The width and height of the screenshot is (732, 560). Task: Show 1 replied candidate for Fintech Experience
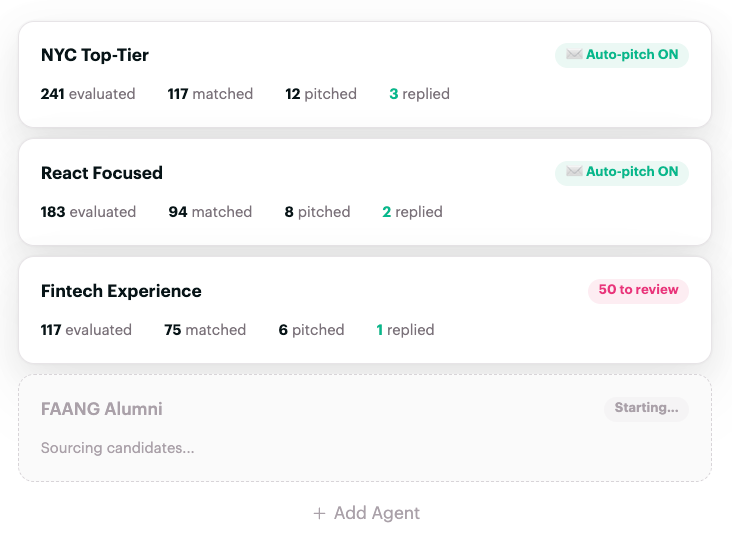pos(405,330)
